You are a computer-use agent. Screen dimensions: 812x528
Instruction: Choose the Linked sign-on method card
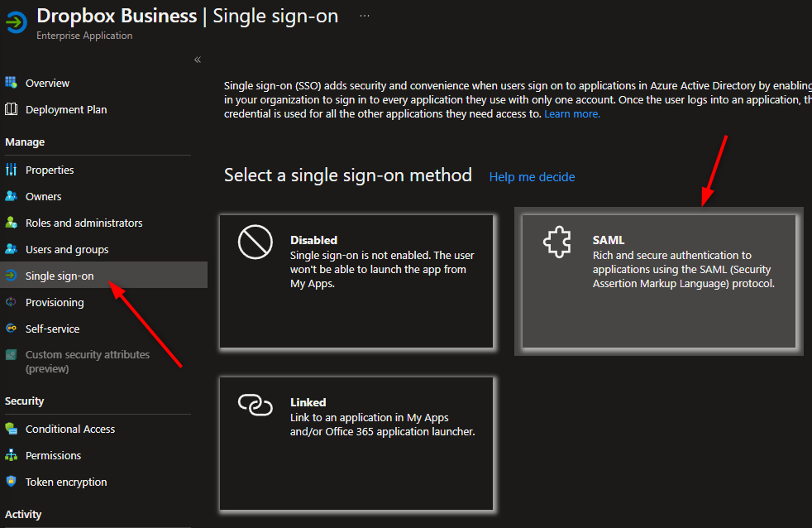tap(356, 444)
